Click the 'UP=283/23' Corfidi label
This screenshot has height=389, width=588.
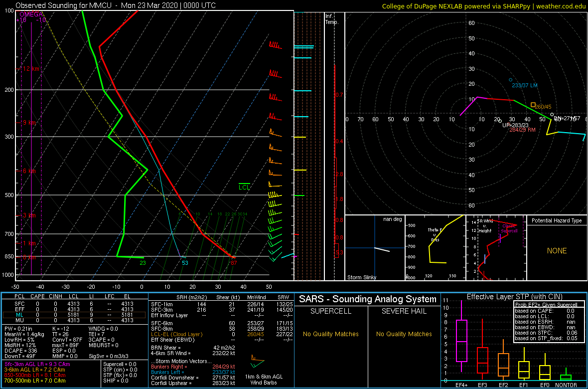point(515,125)
